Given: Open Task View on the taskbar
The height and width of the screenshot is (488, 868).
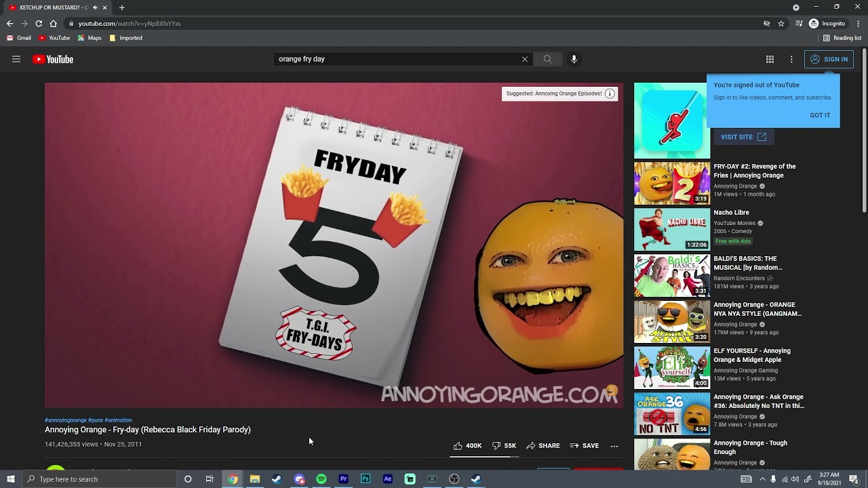Looking at the screenshot, I should [210, 479].
